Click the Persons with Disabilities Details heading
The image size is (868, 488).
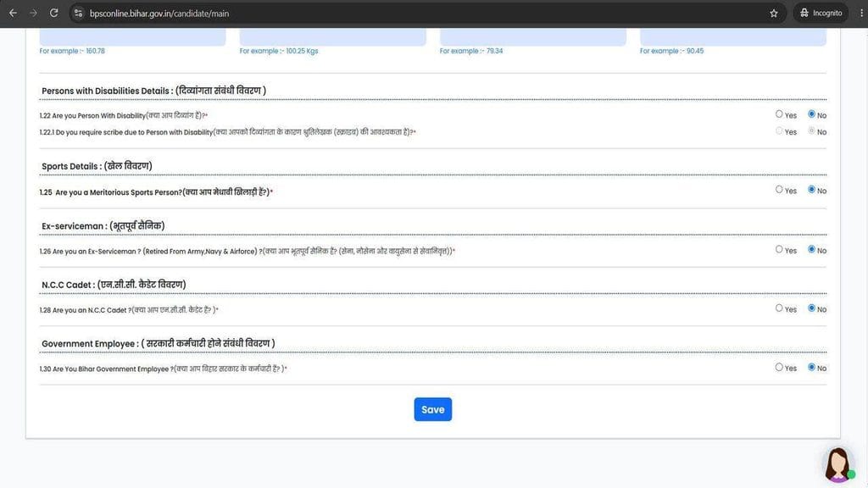154,91
